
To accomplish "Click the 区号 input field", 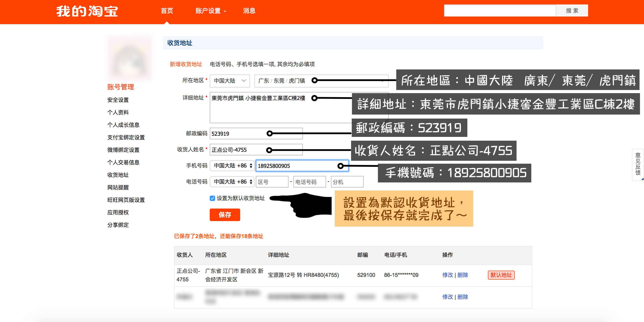I will (272, 182).
